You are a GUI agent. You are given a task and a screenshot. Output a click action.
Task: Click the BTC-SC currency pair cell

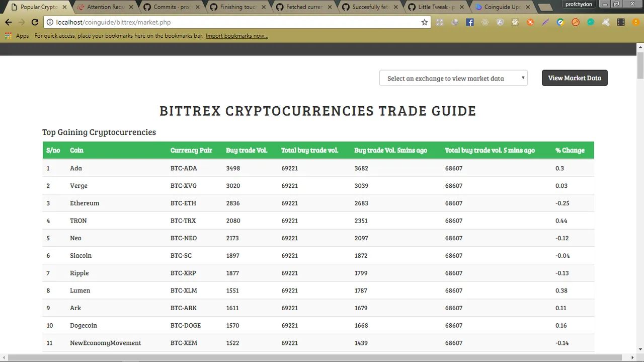[x=181, y=256]
